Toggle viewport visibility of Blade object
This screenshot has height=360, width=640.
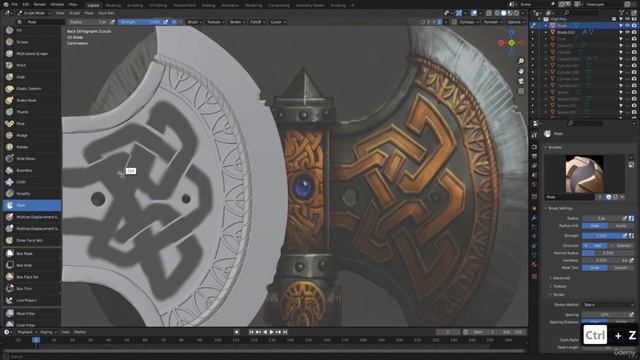coord(628,25)
